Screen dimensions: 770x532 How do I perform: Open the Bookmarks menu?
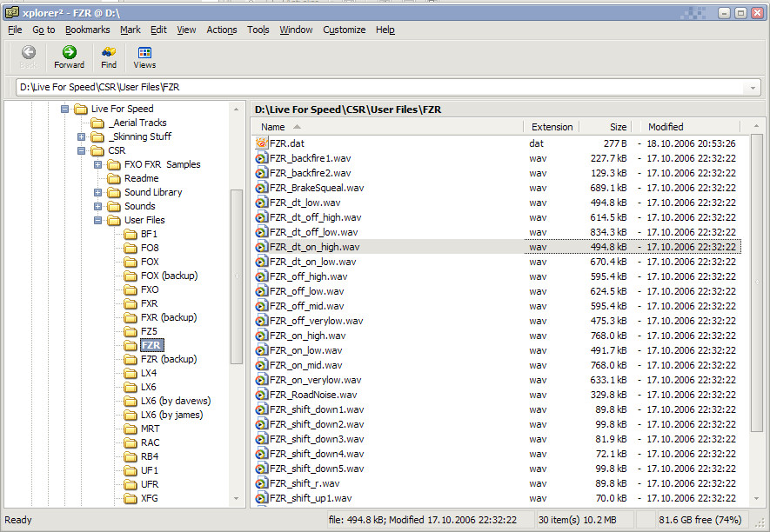[87, 30]
